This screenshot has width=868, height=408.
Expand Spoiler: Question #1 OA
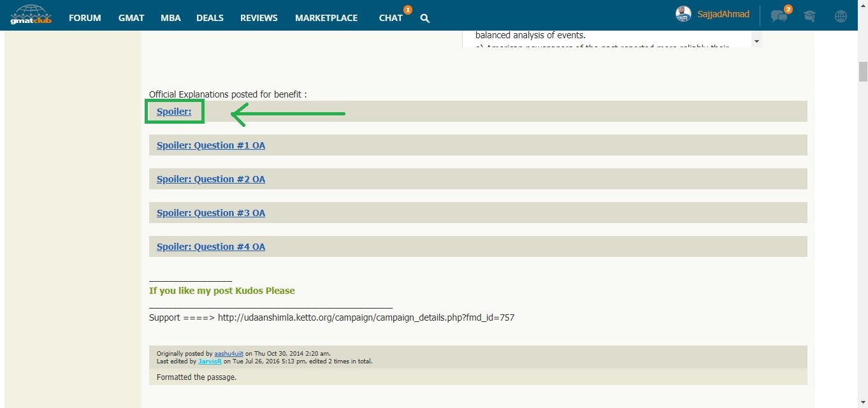point(211,145)
